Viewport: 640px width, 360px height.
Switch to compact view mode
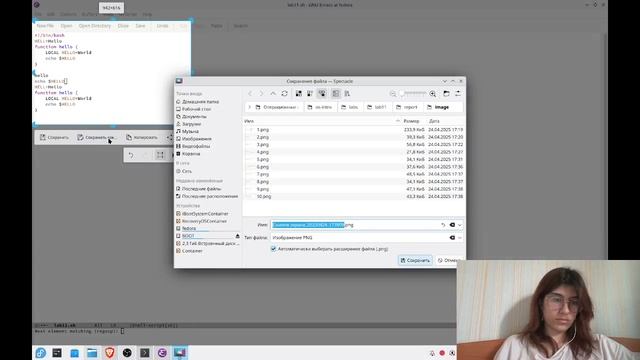coord(310,93)
